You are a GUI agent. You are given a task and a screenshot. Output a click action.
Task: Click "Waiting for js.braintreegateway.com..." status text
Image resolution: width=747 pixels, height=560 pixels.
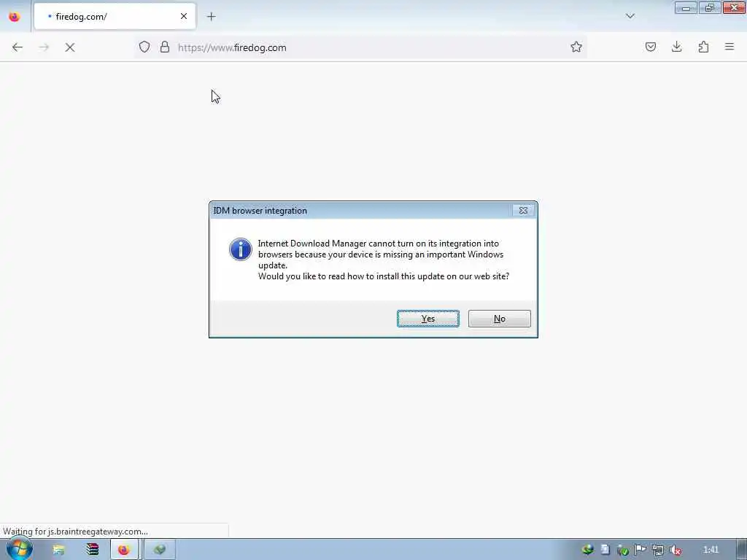[x=75, y=532]
